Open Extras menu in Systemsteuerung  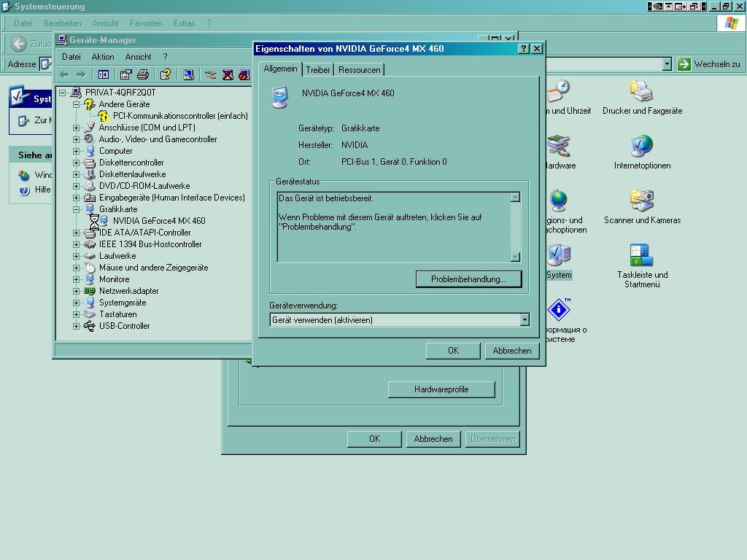(185, 23)
